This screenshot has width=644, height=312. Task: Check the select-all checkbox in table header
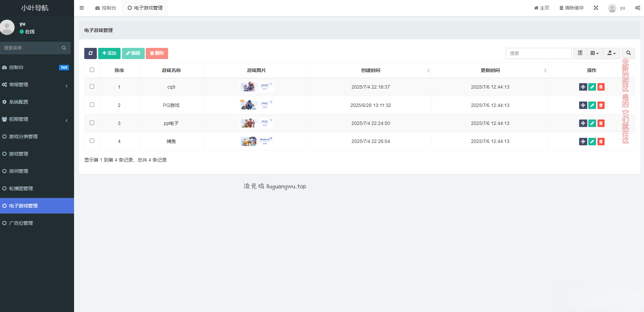pos(92,70)
